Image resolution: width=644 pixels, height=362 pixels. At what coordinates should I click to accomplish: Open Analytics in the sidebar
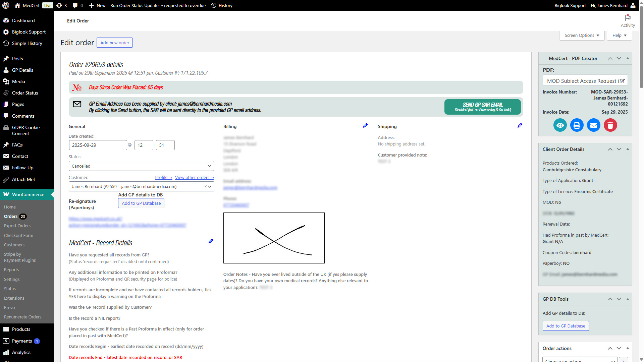pos(27,352)
